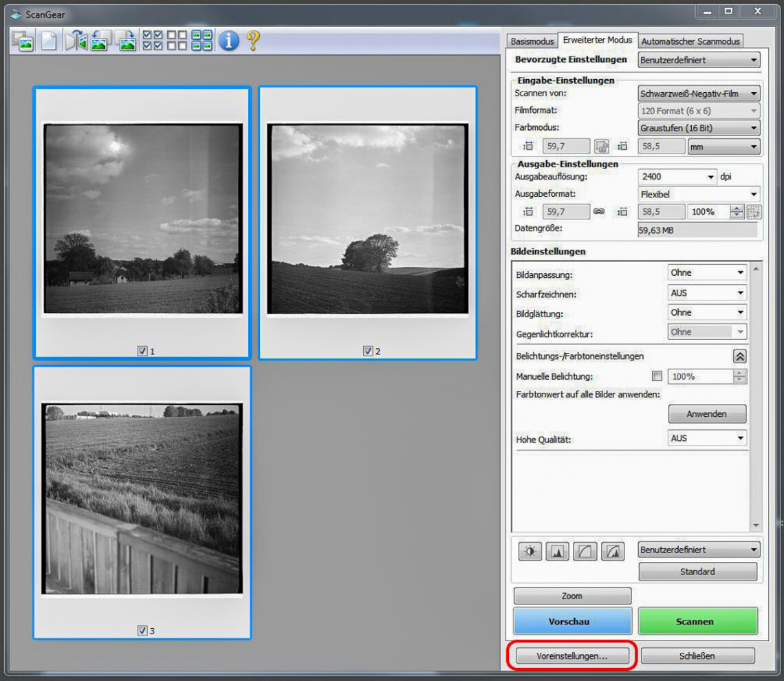The height and width of the screenshot is (681, 784).
Task: Open the Farbmodus dropdown
Action: 699,128
